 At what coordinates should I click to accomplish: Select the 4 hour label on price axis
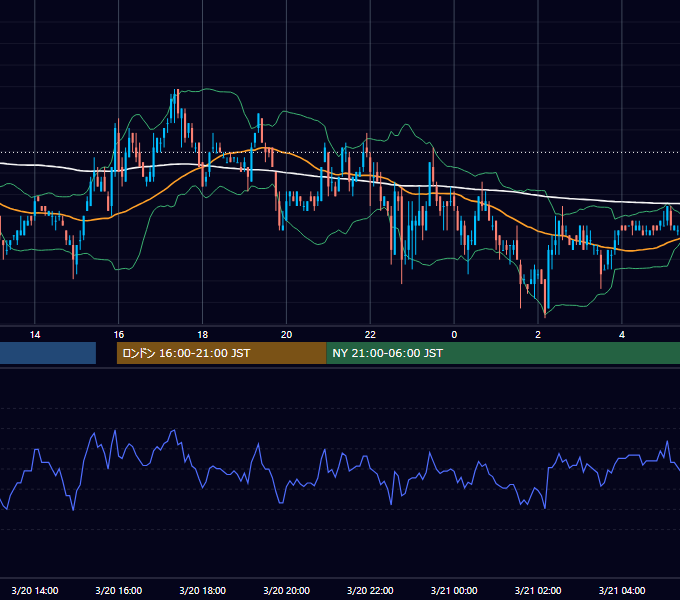pos(622,335)
